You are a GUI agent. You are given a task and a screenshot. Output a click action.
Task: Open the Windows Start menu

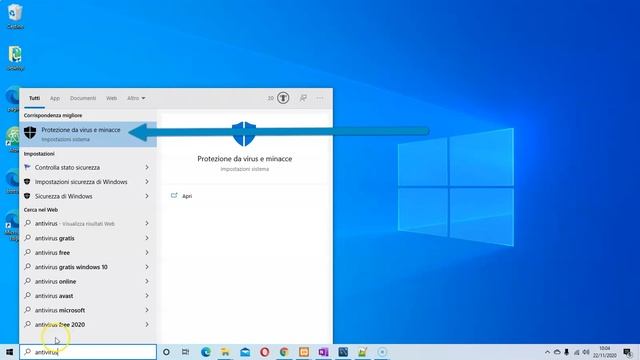(x=9, y=352)
